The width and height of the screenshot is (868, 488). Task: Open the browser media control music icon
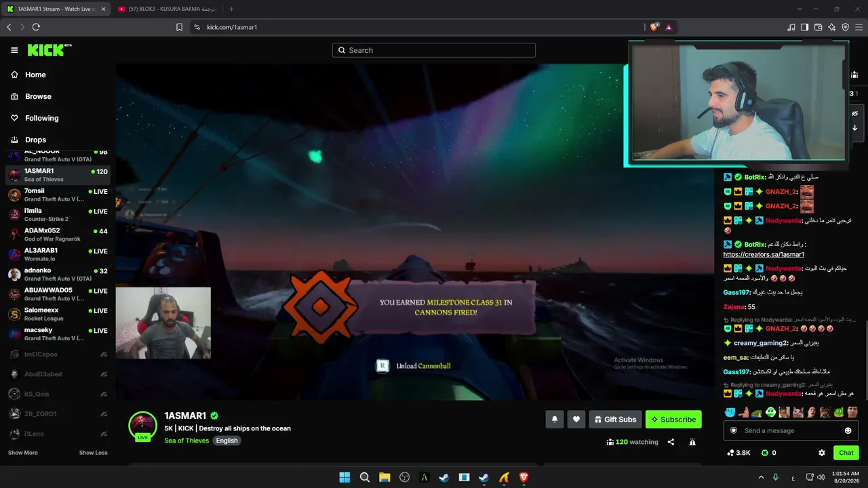click(791, 27)
